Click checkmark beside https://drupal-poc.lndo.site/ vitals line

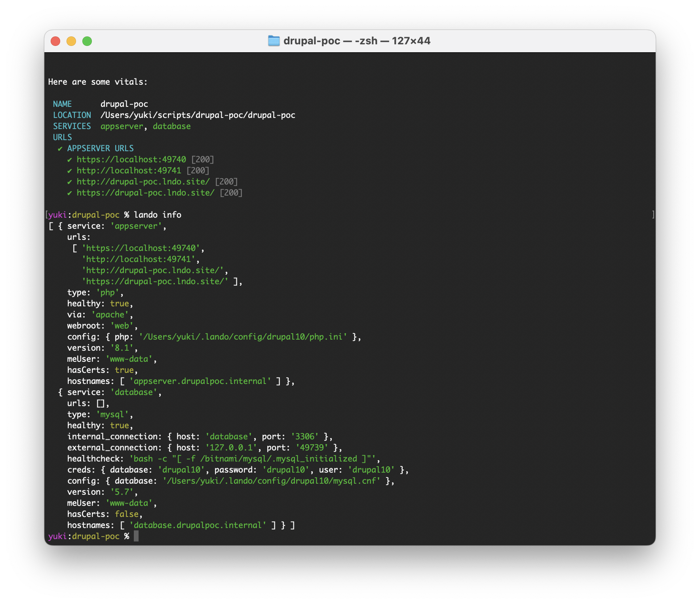(70, 193)
